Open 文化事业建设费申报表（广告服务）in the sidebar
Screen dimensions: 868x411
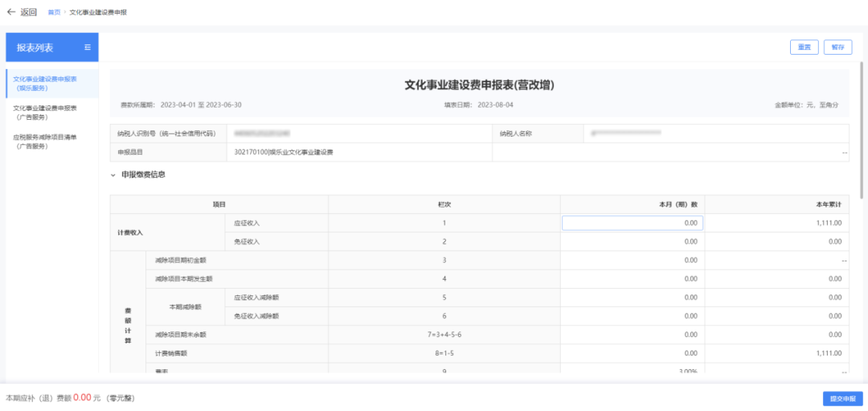click(x=45, y=112)
